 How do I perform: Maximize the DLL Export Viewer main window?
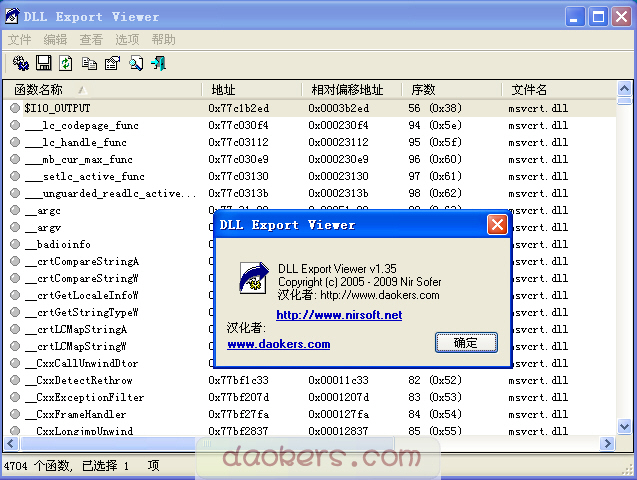598,17
